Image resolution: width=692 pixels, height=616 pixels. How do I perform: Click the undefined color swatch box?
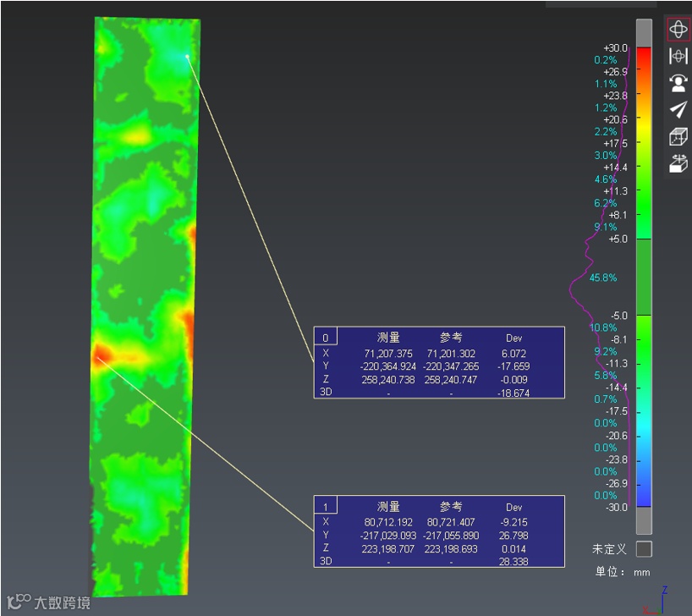(x=644, y=549)
